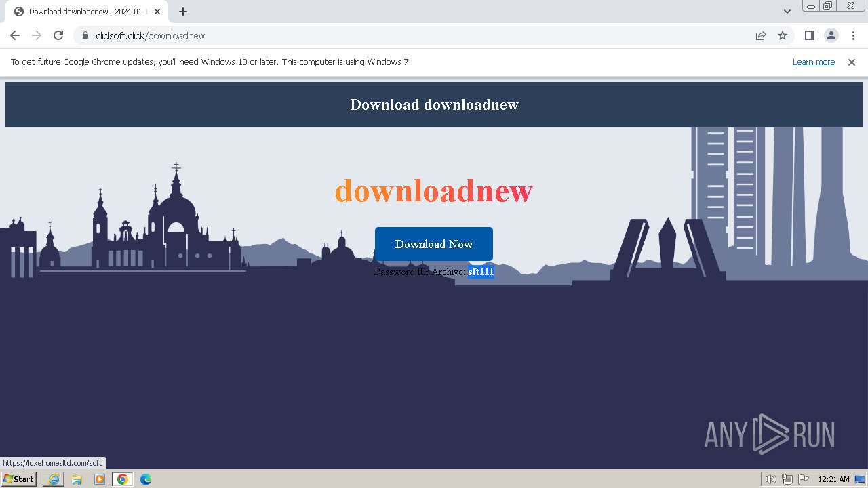The image size is (868, 488).
Task: Open Windows Media Player from taskbar
Action: pyautogui.click(x=100, y=479)
